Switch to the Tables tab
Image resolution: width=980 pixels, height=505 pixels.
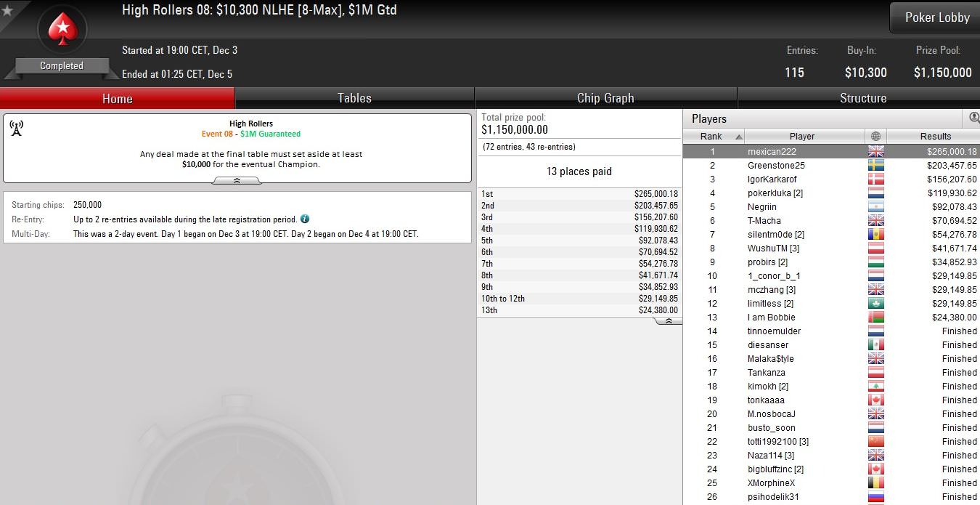click(x=355, y=98)
